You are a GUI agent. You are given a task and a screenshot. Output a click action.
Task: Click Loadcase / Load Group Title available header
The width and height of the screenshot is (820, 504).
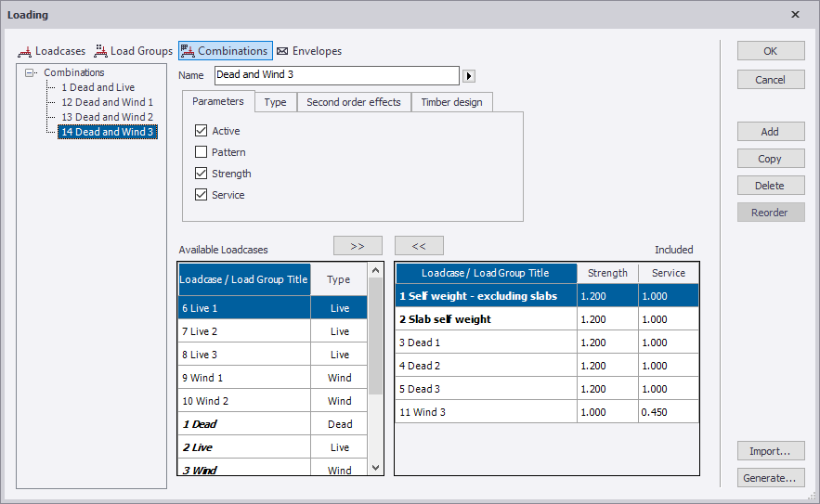[244, 279]
